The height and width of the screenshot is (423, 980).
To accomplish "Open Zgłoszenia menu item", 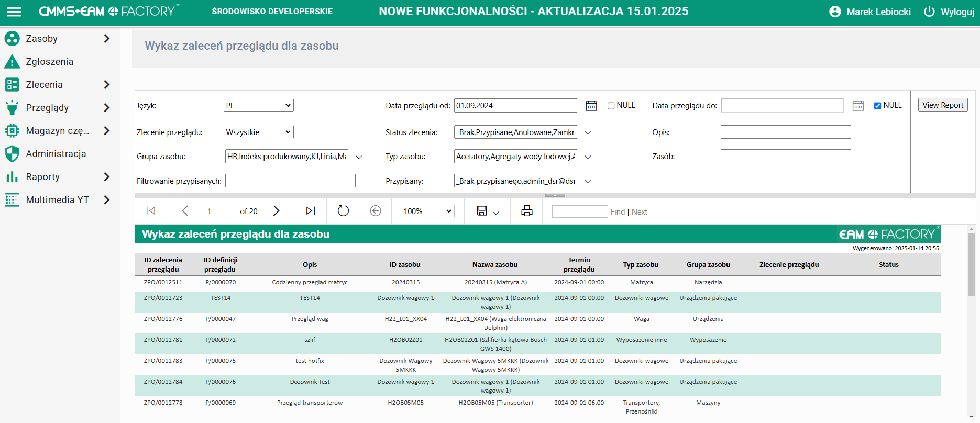I will coord(50,61).
